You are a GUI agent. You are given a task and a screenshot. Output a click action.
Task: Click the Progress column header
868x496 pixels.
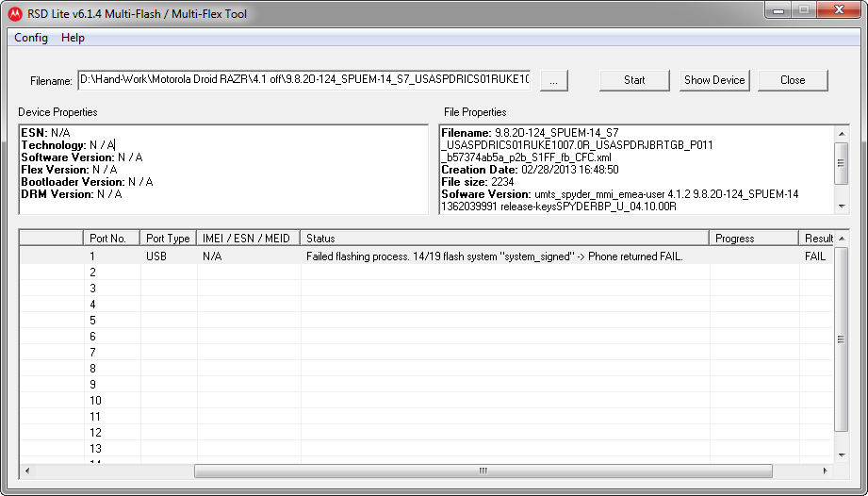coord(753,239)
